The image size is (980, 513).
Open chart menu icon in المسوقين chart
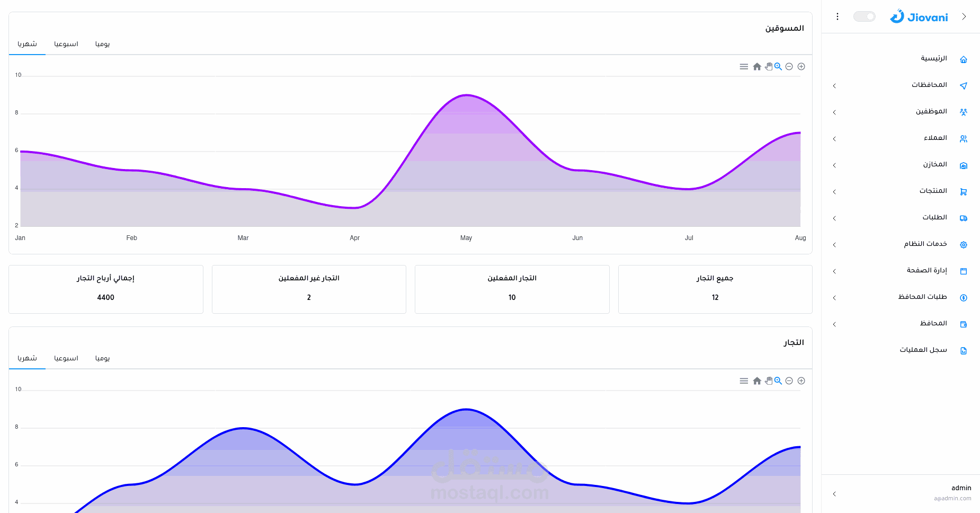click(x=744, y=67)
